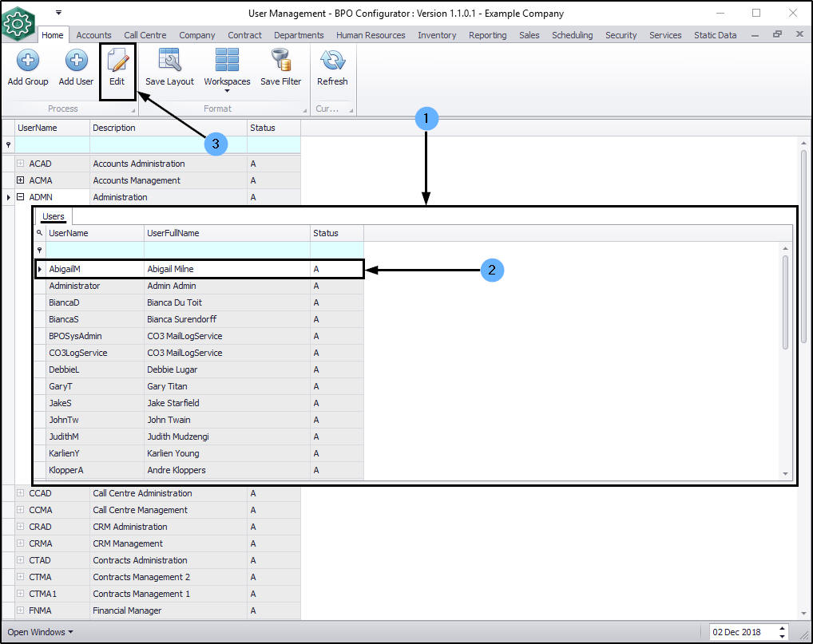Click the Save Filter funnel icon

(x=280, y=60)
